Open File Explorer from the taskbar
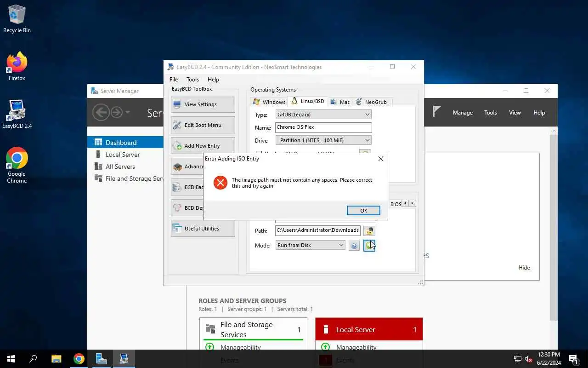Image resolution: width=588 pixels, height=368 pixels. point(56,359)
